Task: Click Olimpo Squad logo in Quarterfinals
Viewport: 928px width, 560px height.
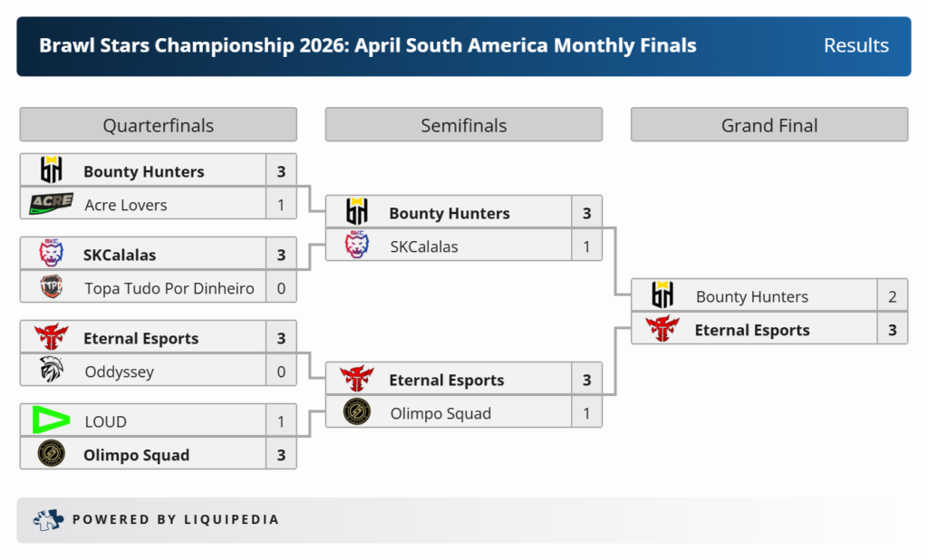Action: pyautogui.click(x=51, y=455)
